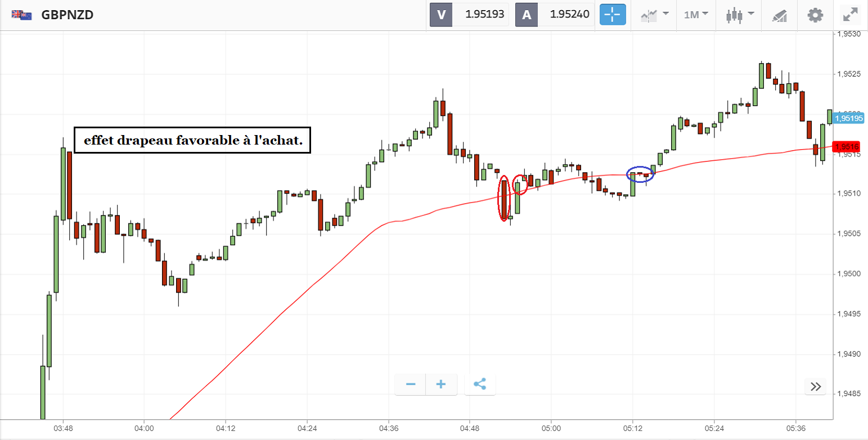This screenshot has width=868, height=440.
Task: Zoom out the chart with minus
Action: coord(411,384)
